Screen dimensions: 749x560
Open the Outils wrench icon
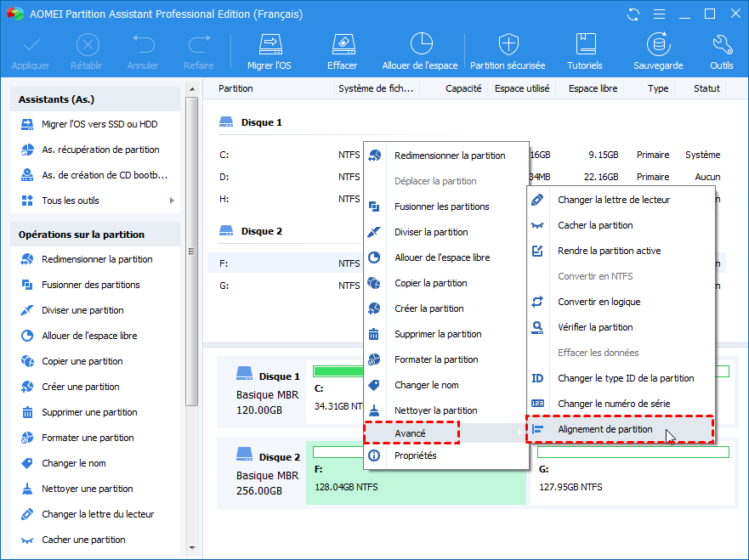(x=722, y=44)
